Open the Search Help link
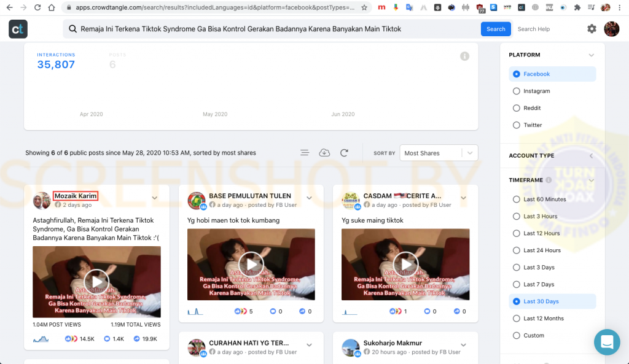 click(x=534, y=29)
